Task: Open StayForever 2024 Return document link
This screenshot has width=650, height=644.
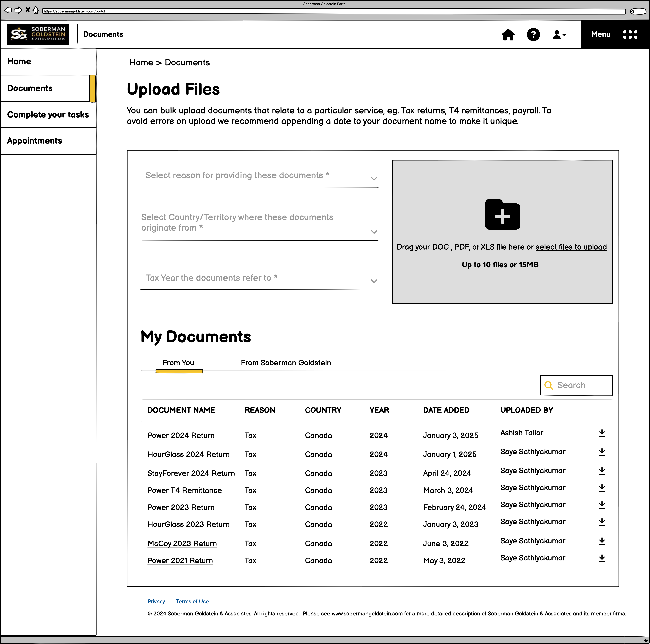Action: point(191,473)
